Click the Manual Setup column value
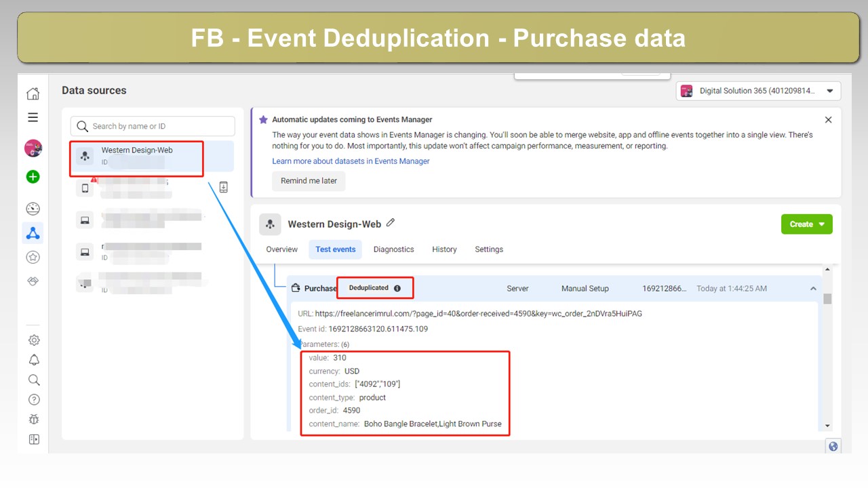Viewport: 868px width, 488px height. click(585, 289)
